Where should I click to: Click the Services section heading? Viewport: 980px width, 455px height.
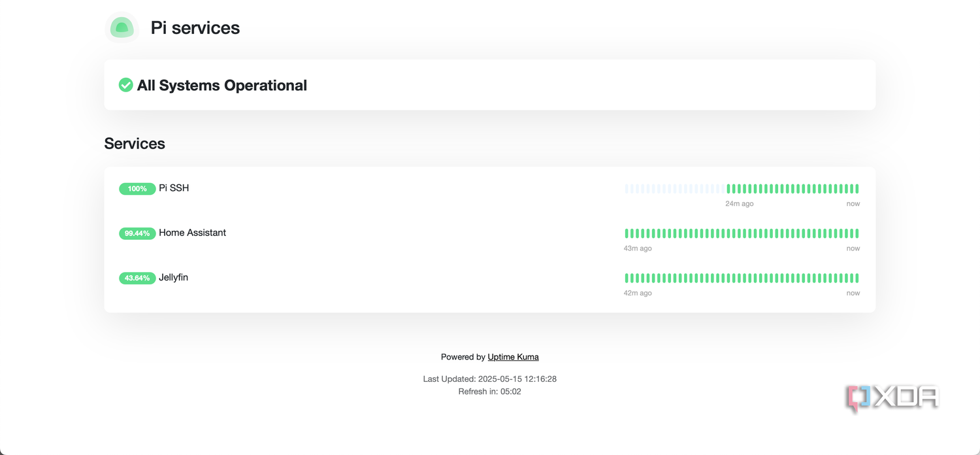[x=135, y=144]
